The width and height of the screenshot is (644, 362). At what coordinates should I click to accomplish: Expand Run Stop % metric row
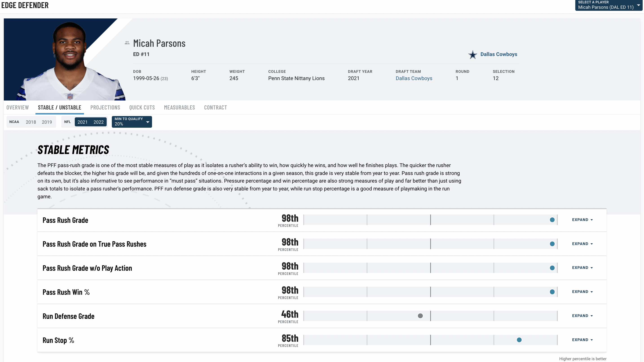(x=582, y=340)
